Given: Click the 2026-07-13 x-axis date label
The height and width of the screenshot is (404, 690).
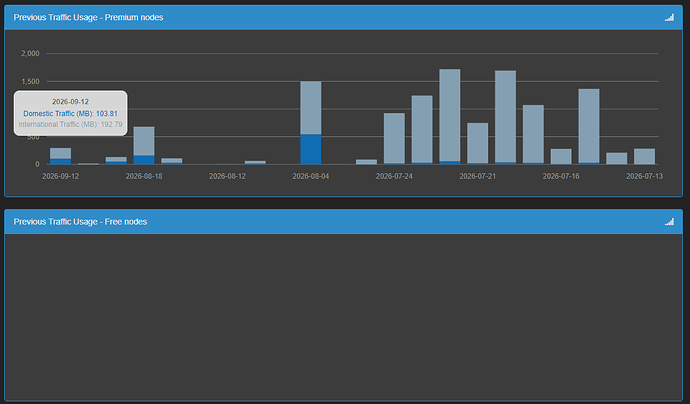Looking at the screenshot, I should pyautogui.click(x=644, y=176).
